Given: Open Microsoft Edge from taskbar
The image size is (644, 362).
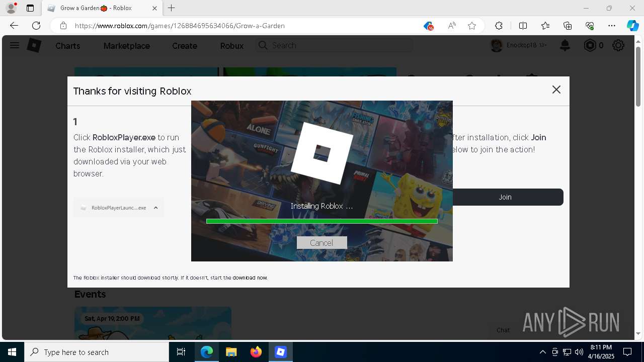Looking at the screenshot, I should coord(207,352).
